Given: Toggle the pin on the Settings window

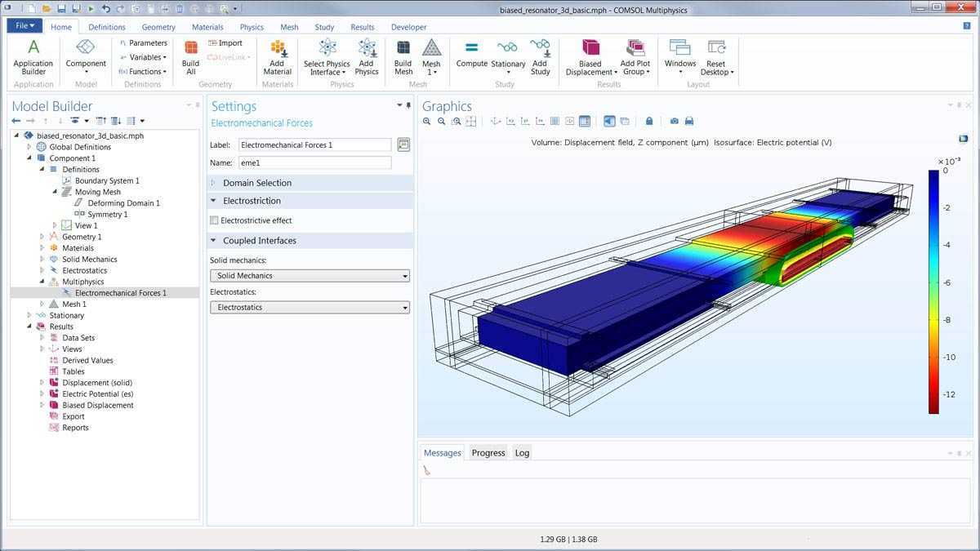Looking at the screenshot, I should click(408, 105).
